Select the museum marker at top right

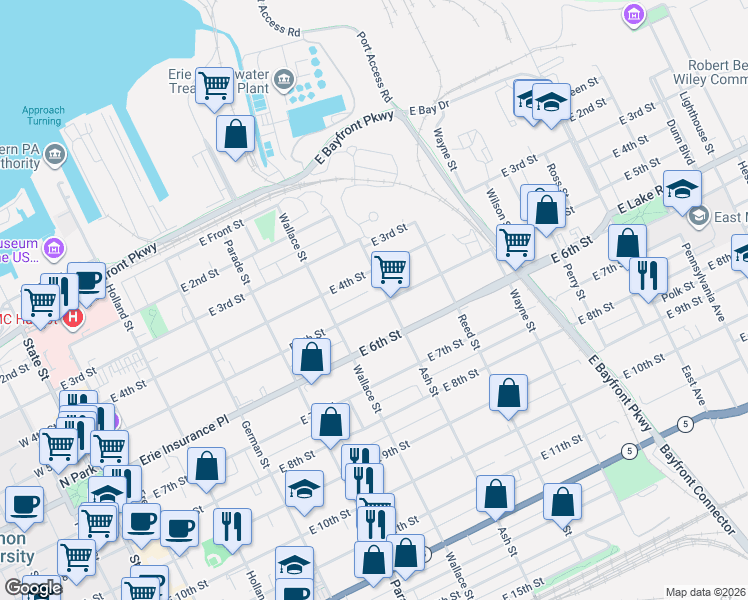tap(634, 16)
